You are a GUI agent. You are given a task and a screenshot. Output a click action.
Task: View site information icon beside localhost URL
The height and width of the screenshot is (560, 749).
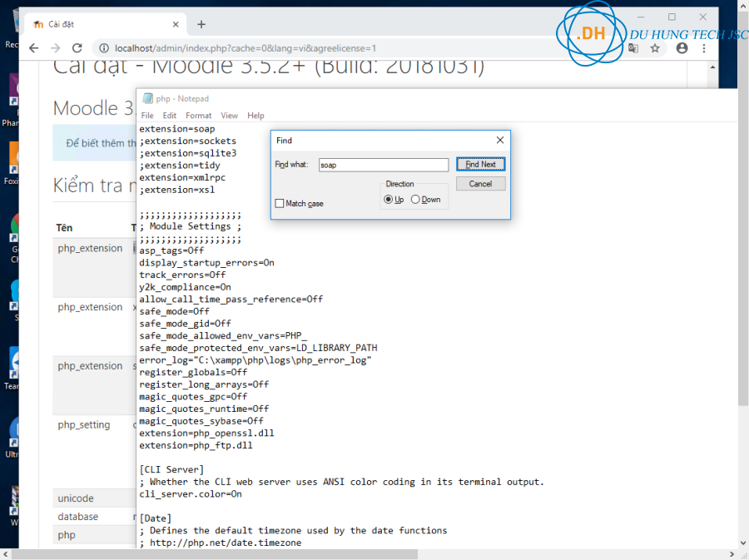point(103,48)
